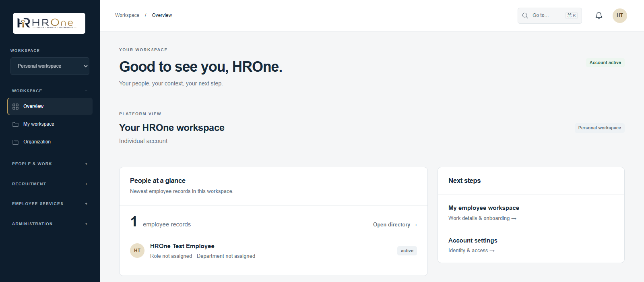Click the My workspace folder icon
The image size is (644, 282).
coord(16,124)
